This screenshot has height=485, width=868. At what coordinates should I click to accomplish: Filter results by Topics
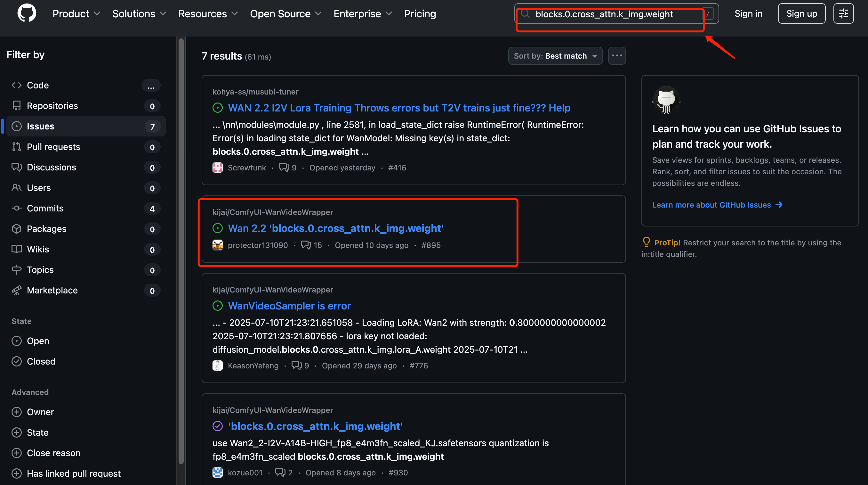pos(86,270)
